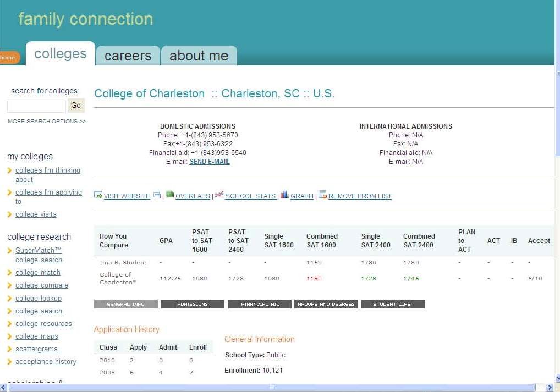Click the 2010 class row in Application History
Image resolution: width=560 pixels, height=392 pixels.
point(153,361)
